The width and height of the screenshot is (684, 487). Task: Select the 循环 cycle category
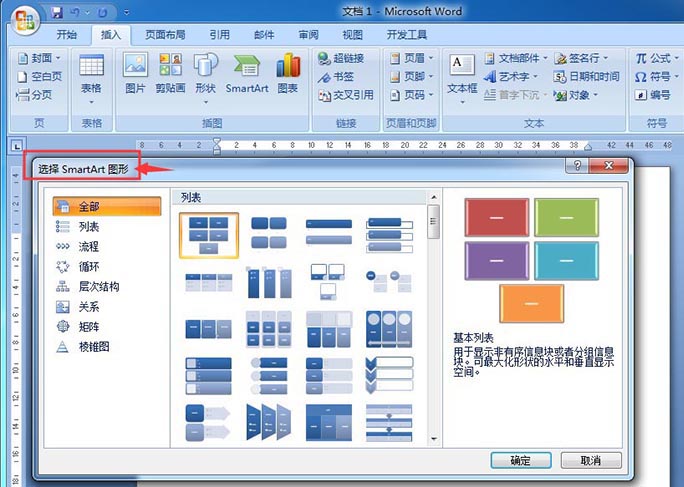coord(78,266)
